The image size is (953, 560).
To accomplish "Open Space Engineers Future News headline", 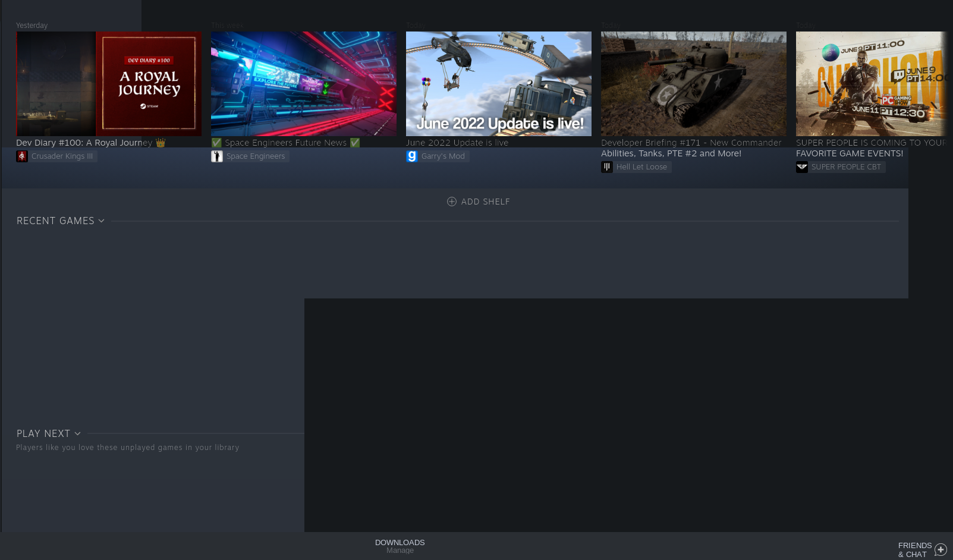I will pos(285,143).
